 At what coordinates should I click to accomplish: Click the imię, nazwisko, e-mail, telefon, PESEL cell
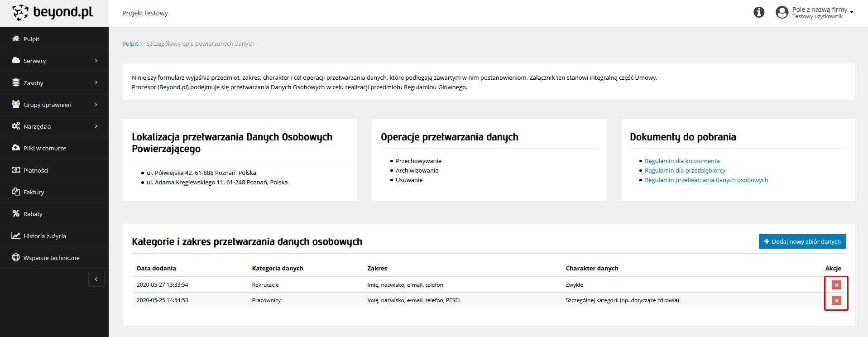click(414, 300)
